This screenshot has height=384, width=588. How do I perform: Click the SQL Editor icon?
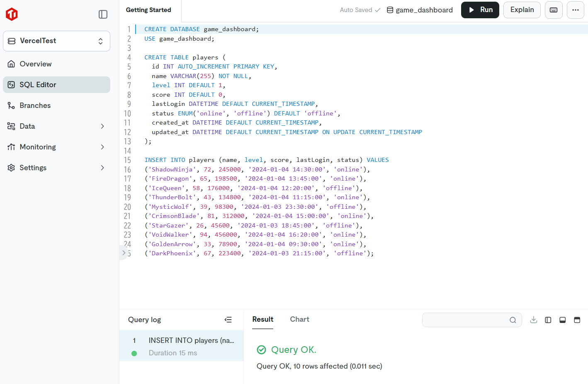11,85
